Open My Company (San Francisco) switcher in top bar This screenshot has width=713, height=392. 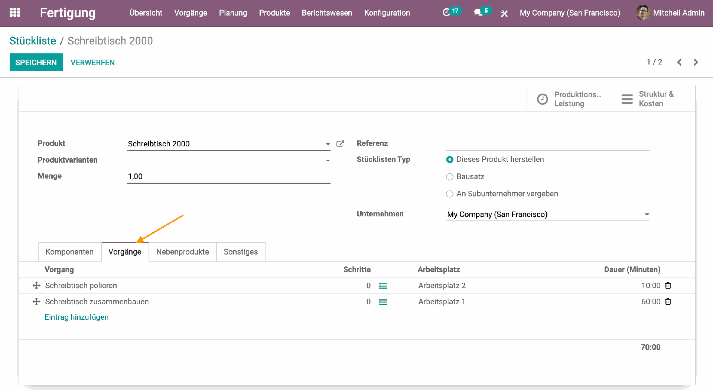click(569, 13)
